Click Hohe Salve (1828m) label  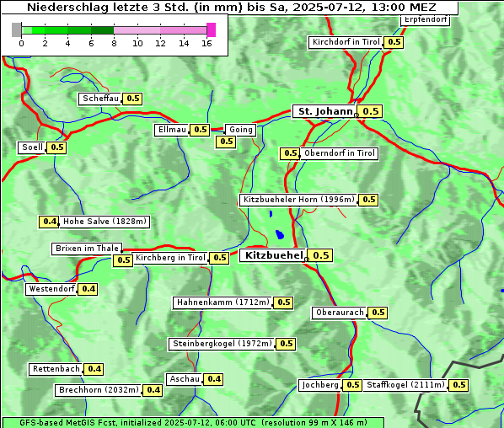[x=105, y=222]
